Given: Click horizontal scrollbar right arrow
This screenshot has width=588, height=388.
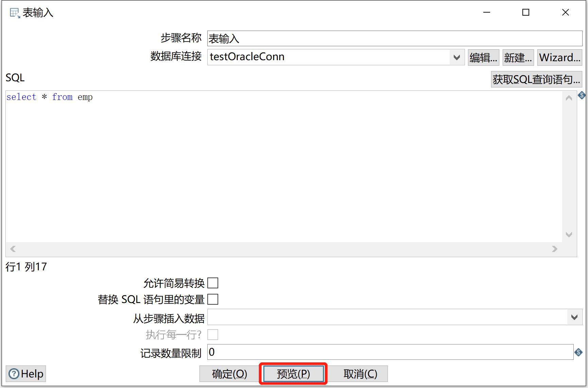Looking at the screenshot, I should click(x=555, y=249).
